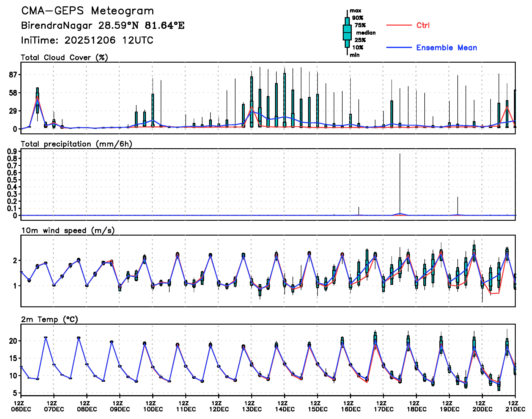Click the Ensemble Mean legend text
The height and width of the screenshot is (419, 532).
point(446,48)
